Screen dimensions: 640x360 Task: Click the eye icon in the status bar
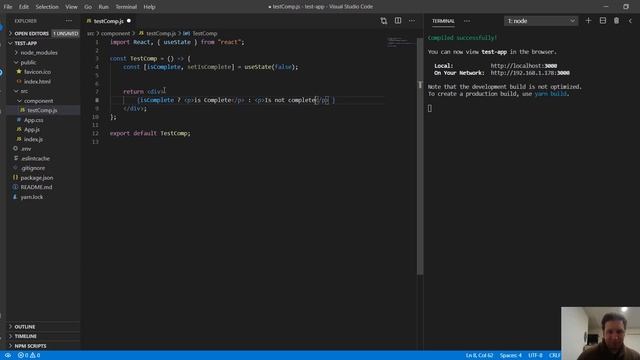point(8,356)
